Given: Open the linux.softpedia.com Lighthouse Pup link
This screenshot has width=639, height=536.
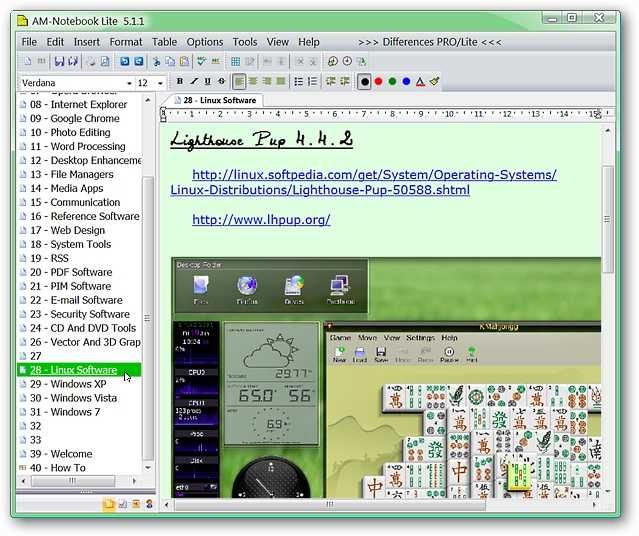Looking at the screenshot, I should [x=364, y=182].
